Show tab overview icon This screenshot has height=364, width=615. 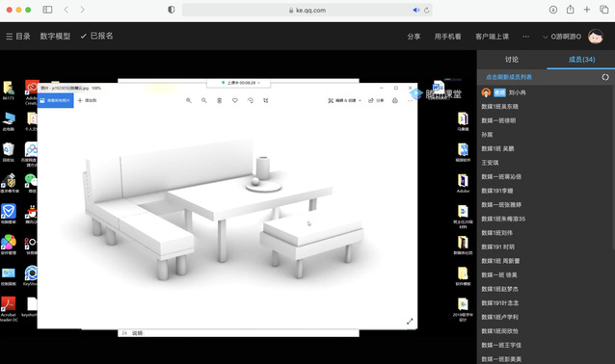(604, 10)
